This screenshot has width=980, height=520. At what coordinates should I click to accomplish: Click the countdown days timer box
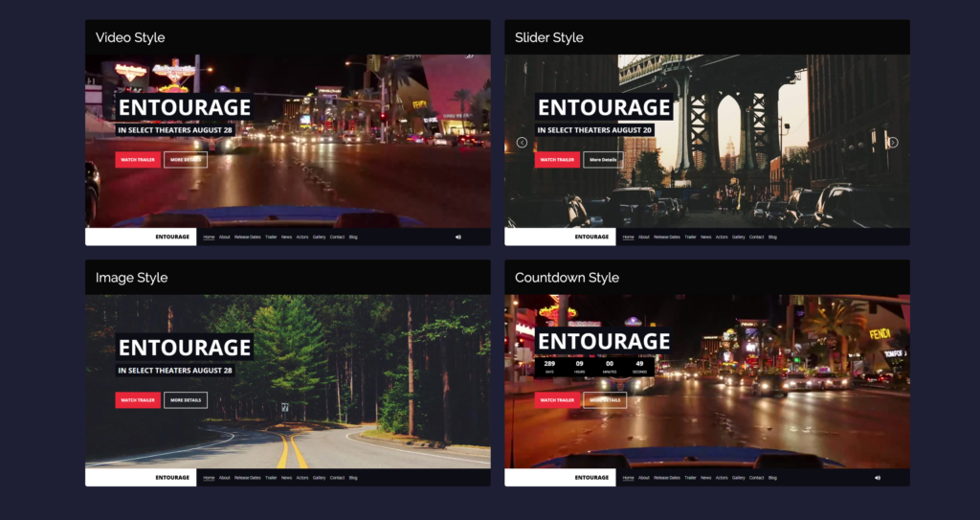[x=549, y=367]
